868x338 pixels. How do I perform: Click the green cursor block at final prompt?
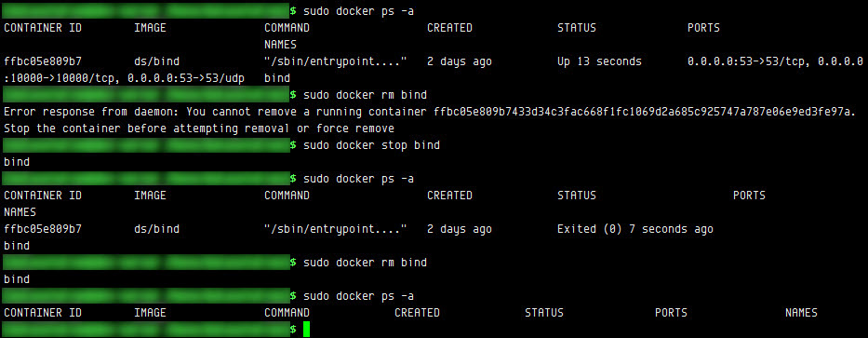click(306, 329)
